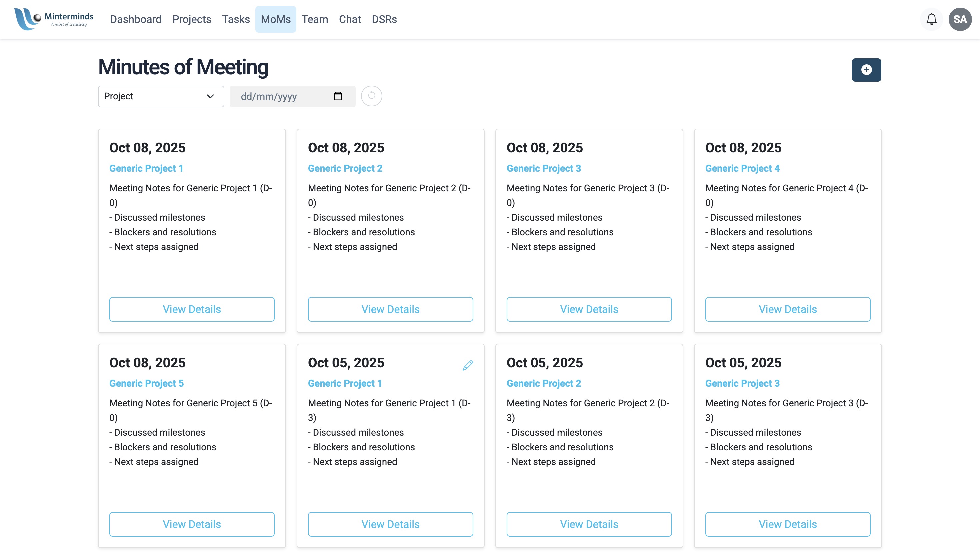980x554 pixels.
Task: Click the add new MoM plus button
Action: 866,70
